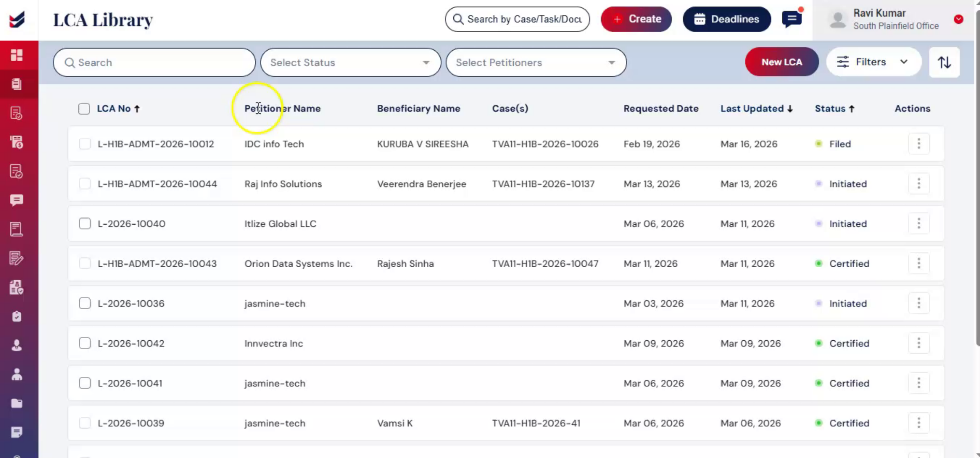Open the dashboard grid icon in sidebar
The image size is (980, 458).
tap(17, 55)
